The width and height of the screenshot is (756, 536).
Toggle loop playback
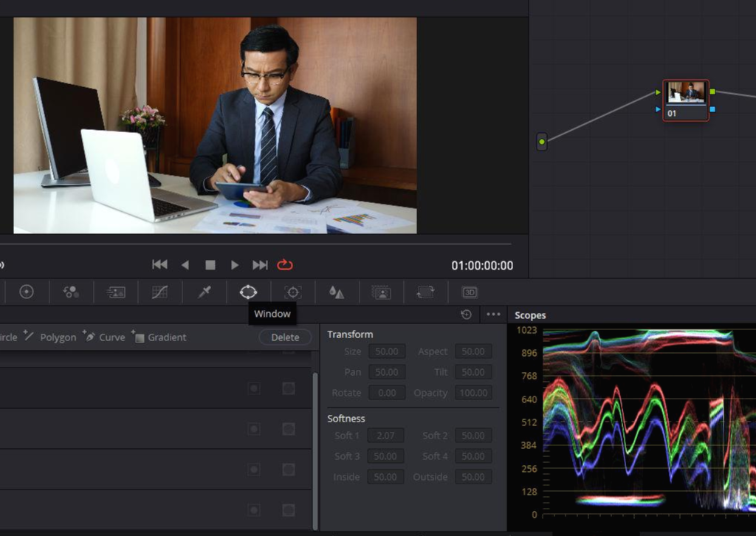click(x=285, y=264)
